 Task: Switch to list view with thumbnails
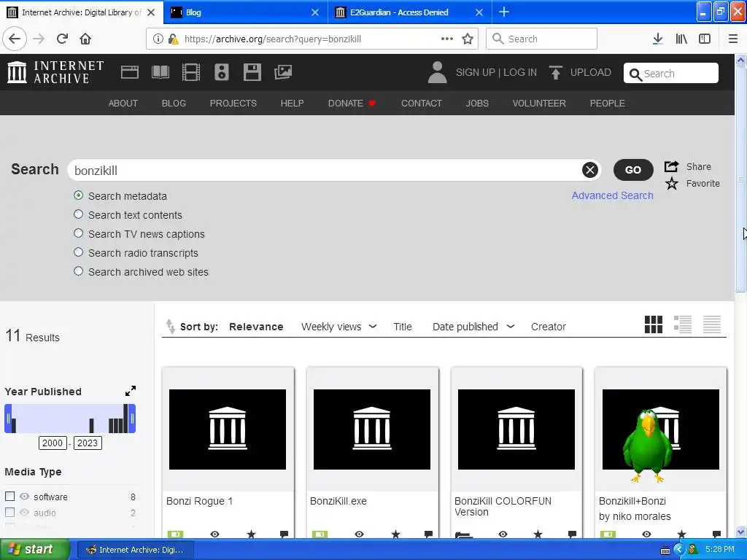click(x=683, y=324)
